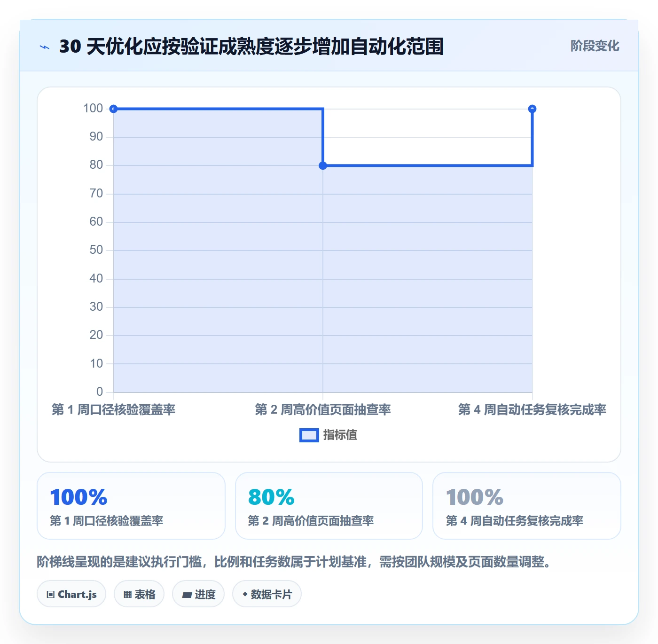Click the 数据卡片 tag chip
Viewport: 658px width, 644px height.
(x=267, y=594)
